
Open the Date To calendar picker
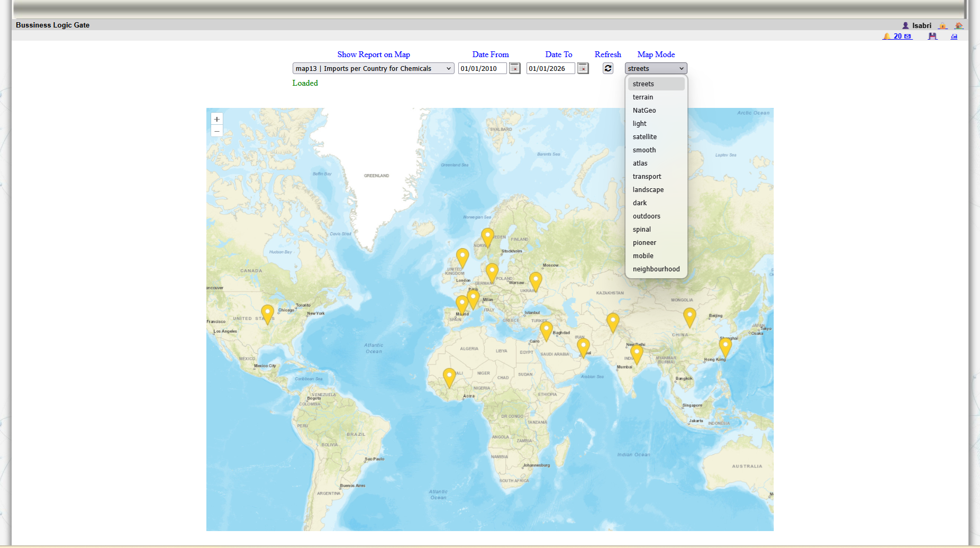(x=583, y=68)
